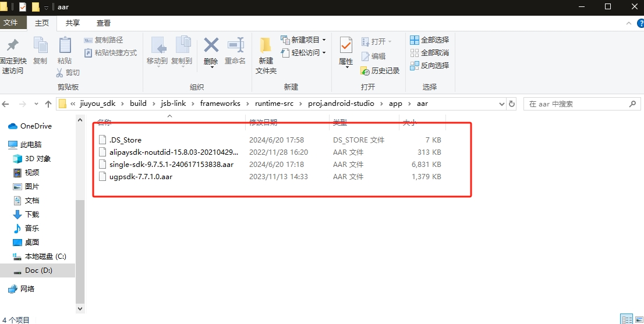Click the Copy icon in ribbon
This screenshot has width=644, height=324.
tap(40, 47)
